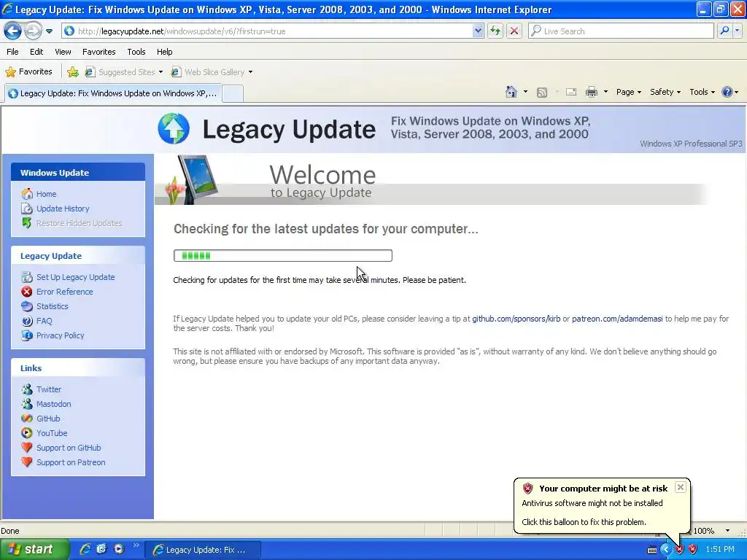The width and height of the screenshot is (747, 560).
Task: Click patreon.com/adamdemasi link
Action: [617, 319]
